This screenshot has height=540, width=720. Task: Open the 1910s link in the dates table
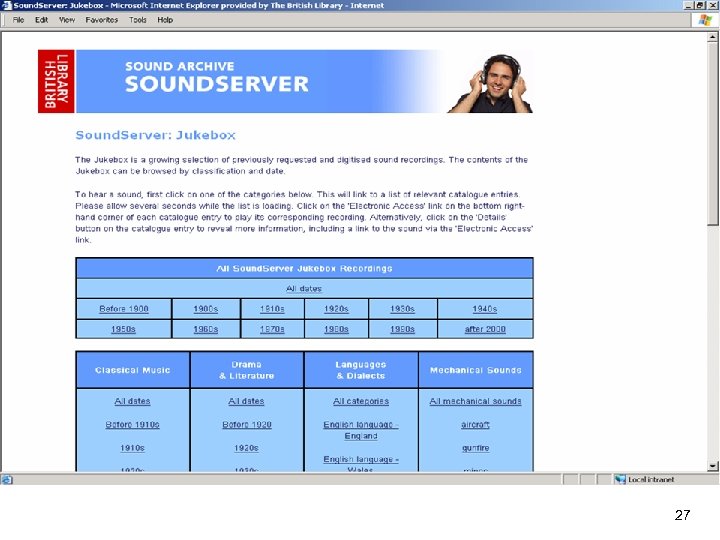tap(272, 309)
